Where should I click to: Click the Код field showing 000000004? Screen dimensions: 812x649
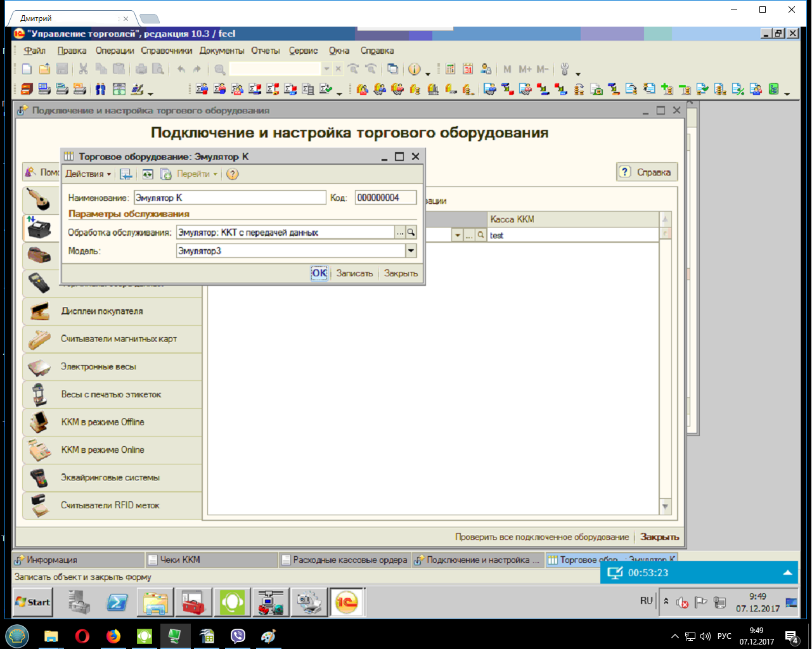(385, 198)
